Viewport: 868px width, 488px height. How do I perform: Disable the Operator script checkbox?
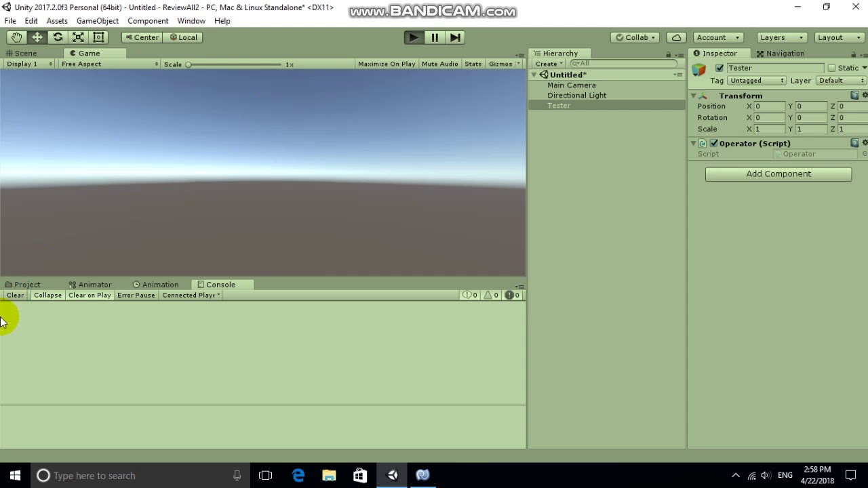coord(713,143)
